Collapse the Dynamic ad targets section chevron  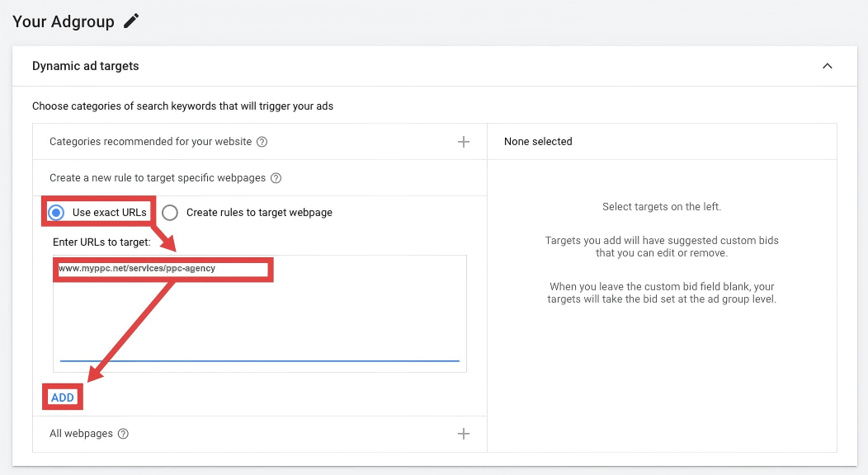click(x=827, y=66)
